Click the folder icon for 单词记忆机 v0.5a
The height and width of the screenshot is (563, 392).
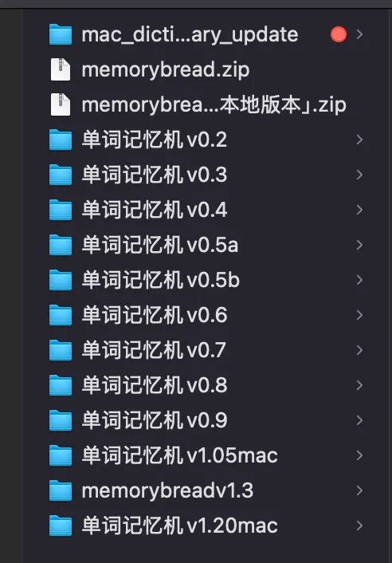61,245
